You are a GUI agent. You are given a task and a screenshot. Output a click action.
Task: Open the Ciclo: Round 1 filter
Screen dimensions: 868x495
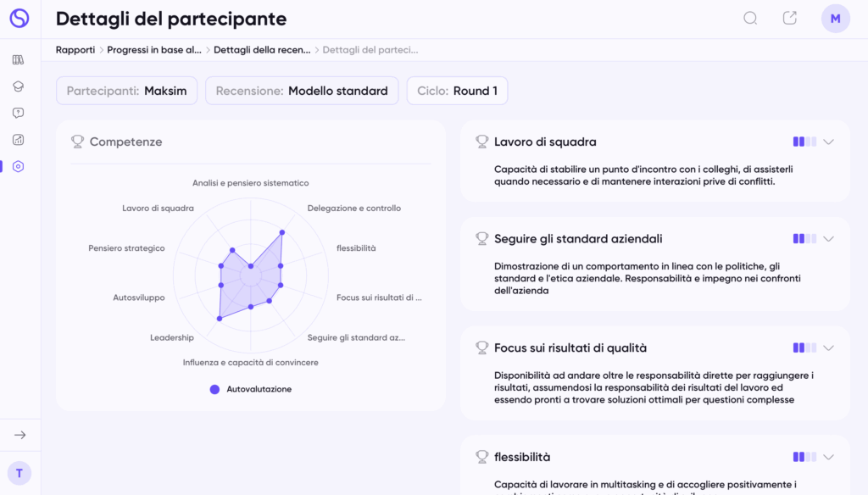click(x=457, y=91)
